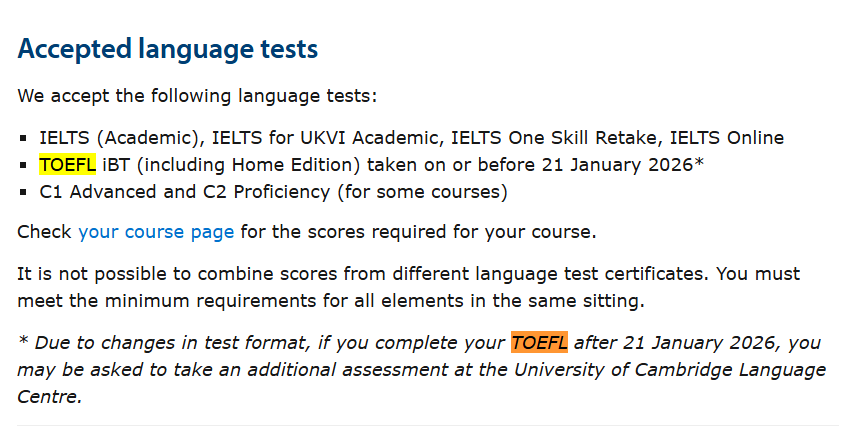This screenshot has height=426, width=864.
Task: Click "(including Home Edition)" in the TOEFL bullet
Action: (x=251, y=164)
